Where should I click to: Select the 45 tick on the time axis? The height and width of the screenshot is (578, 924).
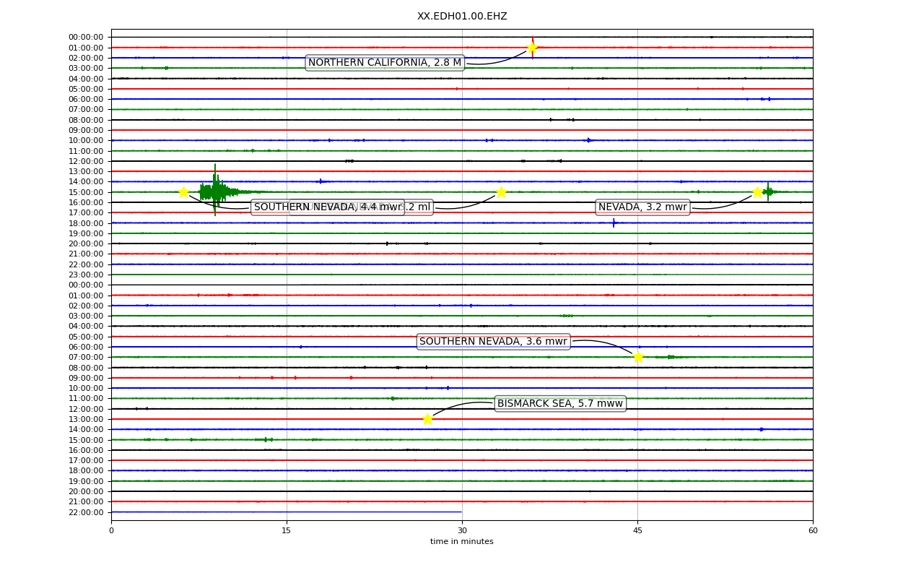click(637, 531)
